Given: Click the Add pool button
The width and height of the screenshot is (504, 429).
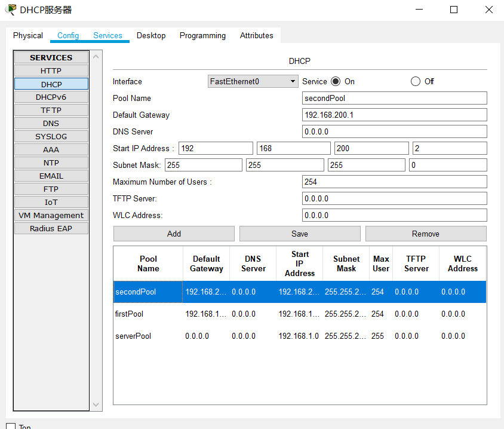Looking at the screenshot, I should pyautogui.click(x=174, y=234).
